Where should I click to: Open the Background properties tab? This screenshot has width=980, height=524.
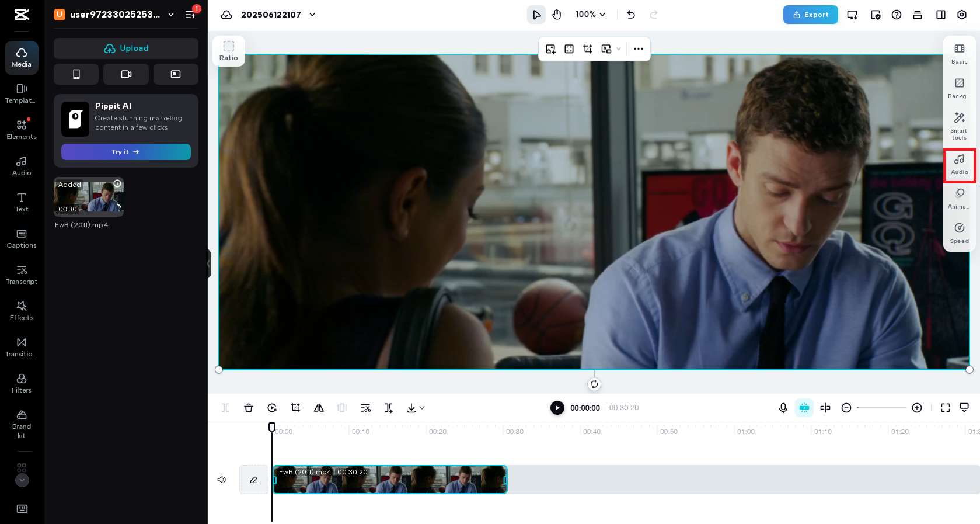tap(960, 88)
